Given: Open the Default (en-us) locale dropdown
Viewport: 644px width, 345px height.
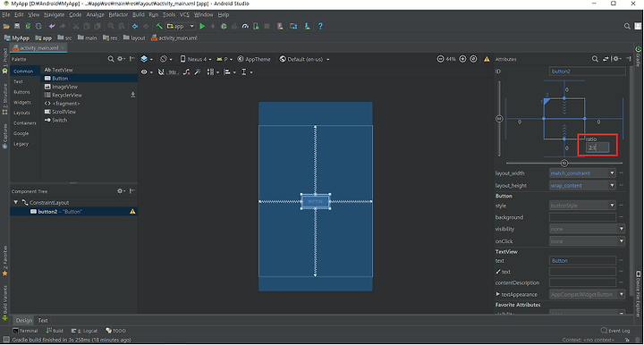Looking at the screenshot, I should 304,59.
